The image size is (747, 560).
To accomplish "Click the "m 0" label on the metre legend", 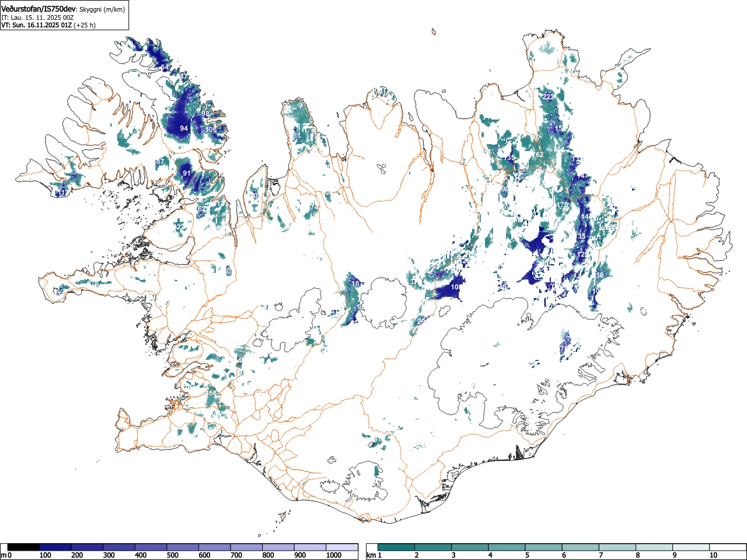I will point(6,555).
